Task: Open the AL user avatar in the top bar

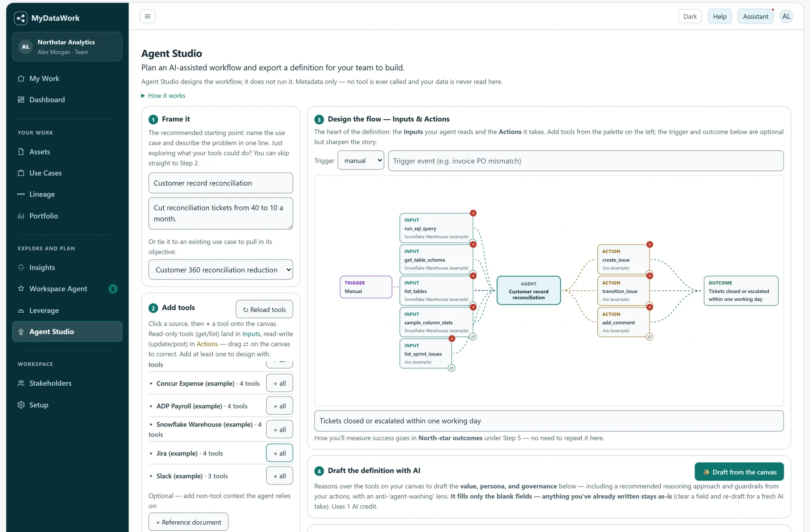Action: (786, 16)
